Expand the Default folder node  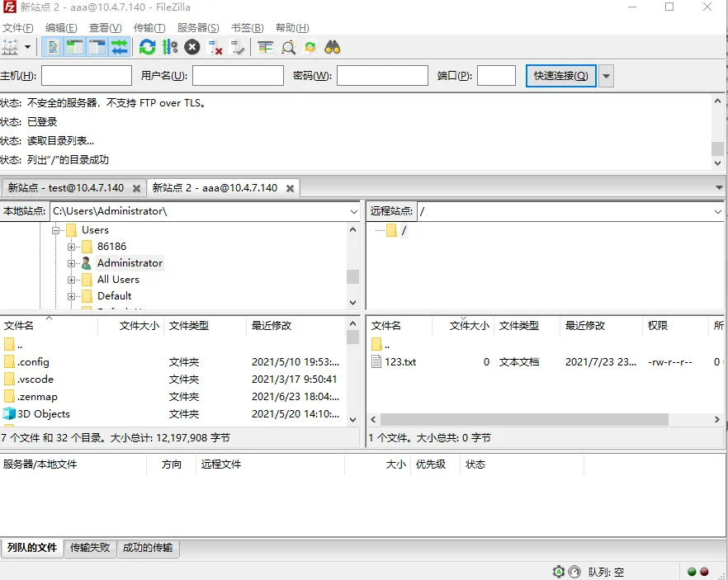(71, 296)
